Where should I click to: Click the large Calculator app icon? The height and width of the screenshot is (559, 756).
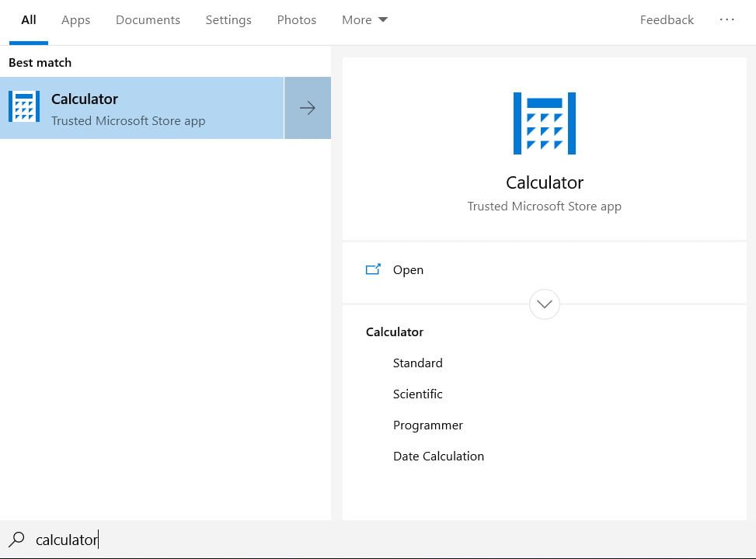click(545, 123)
